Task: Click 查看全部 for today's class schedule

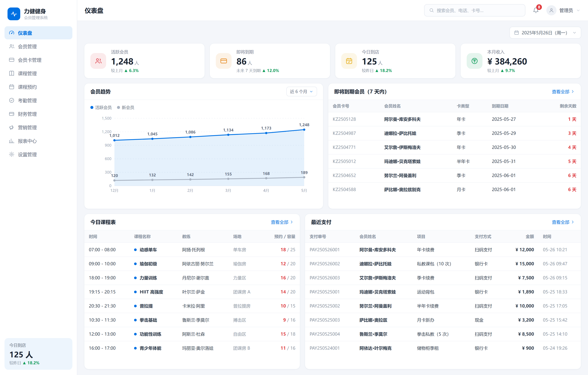Action: pos(282,222)
